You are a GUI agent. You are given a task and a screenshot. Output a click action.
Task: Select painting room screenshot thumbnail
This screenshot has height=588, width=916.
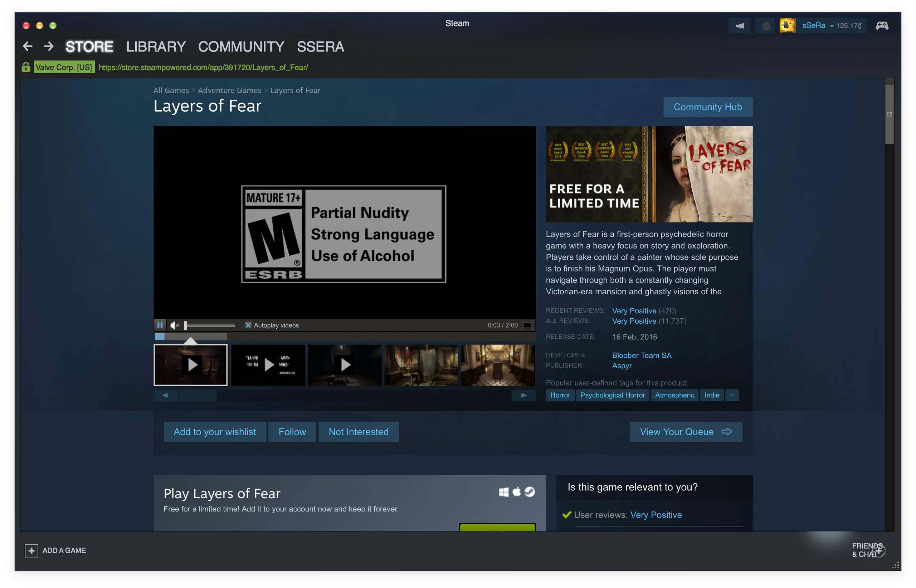tap(421, 365)
